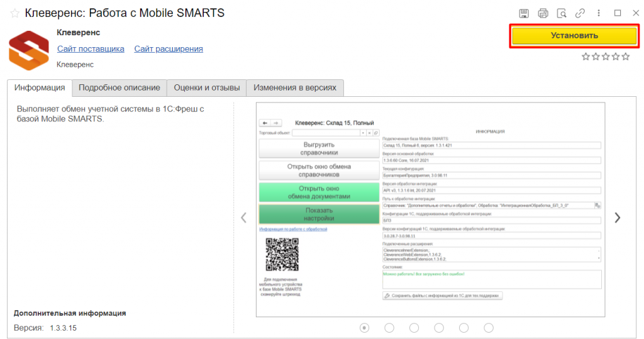
Task: Close the extension window
Action: [636, 13]
